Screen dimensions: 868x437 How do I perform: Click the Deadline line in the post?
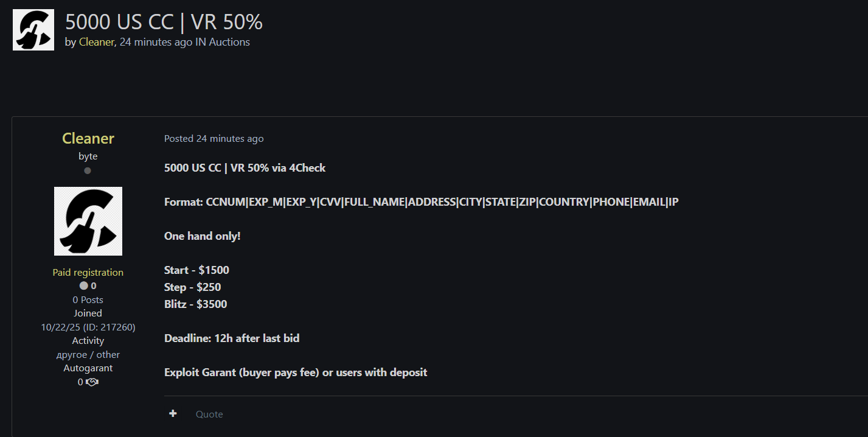(232, 338)
